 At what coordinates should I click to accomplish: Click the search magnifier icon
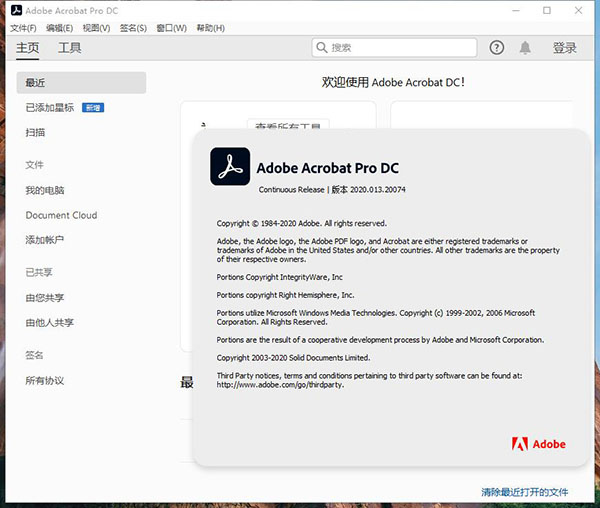322,47
